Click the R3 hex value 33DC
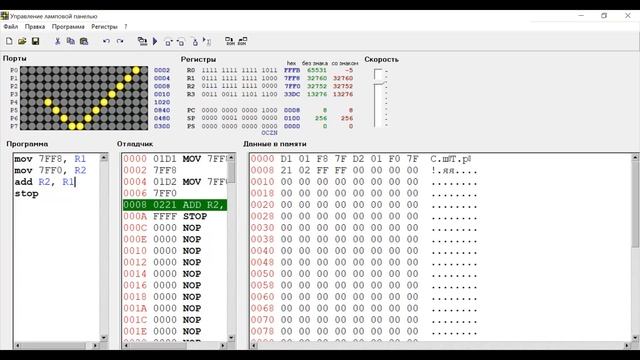The image size is (640, 360). (x=292, y=94)
